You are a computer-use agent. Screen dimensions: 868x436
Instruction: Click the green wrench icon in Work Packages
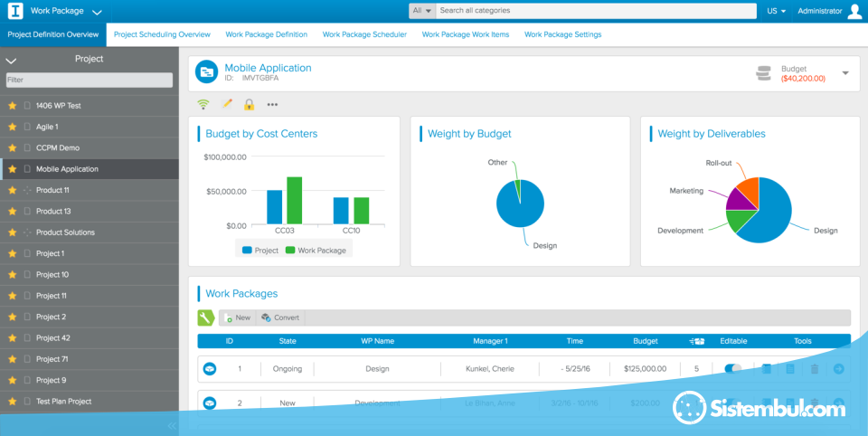pos(206,318)
